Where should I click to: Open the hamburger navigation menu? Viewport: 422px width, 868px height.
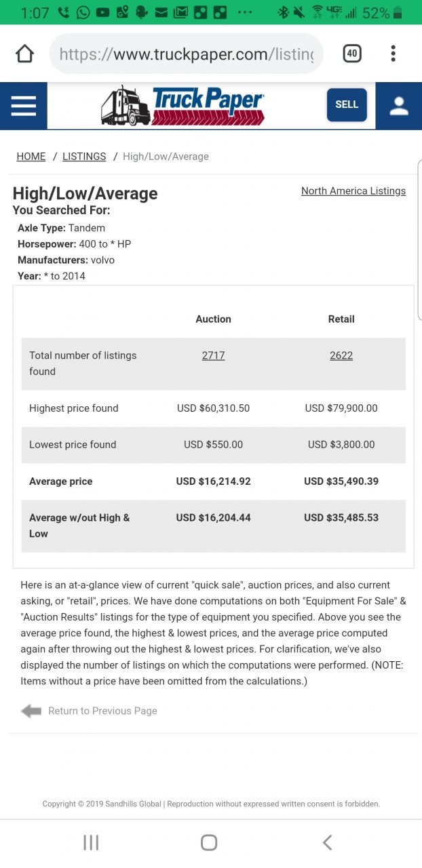[x=24, y=105]
